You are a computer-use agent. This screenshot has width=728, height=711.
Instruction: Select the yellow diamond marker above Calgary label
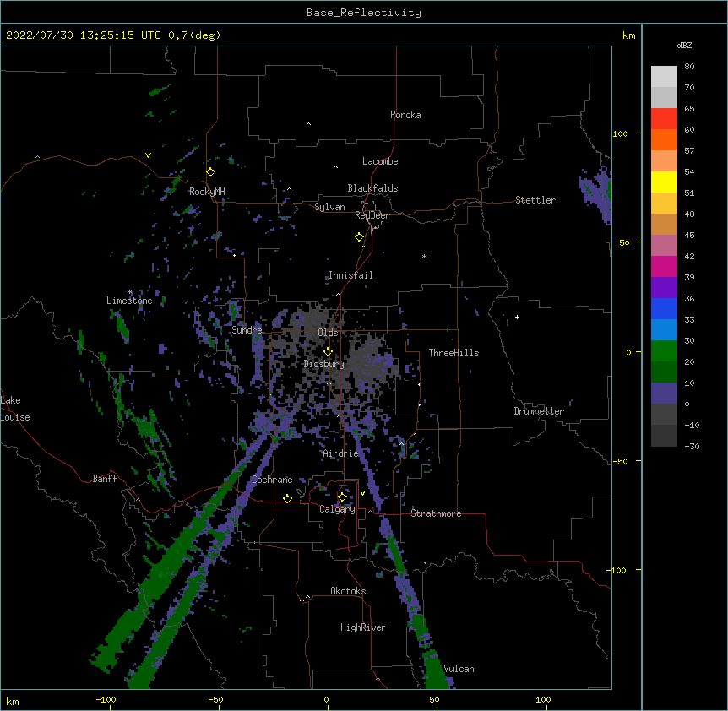[342, 497]
